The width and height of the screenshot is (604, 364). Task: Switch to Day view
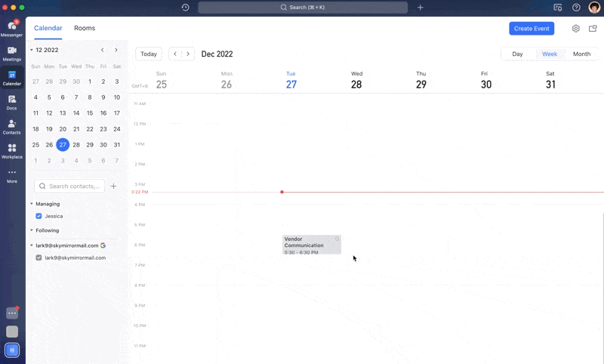pos(517,54)
